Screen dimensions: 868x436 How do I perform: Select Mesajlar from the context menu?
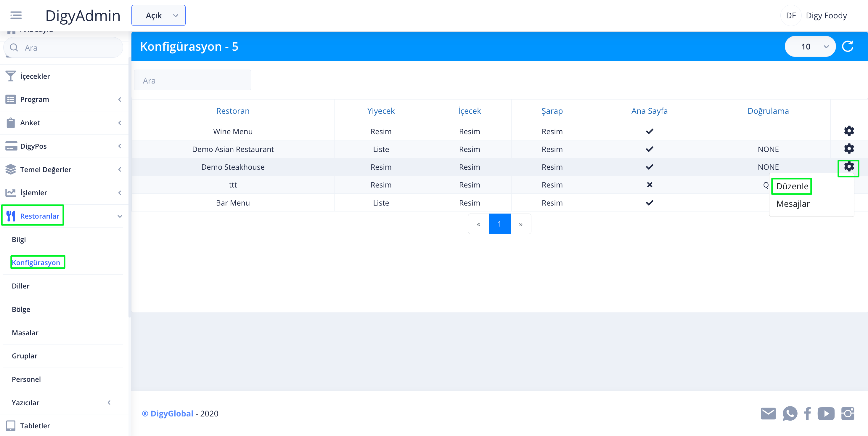coord(793,204)
